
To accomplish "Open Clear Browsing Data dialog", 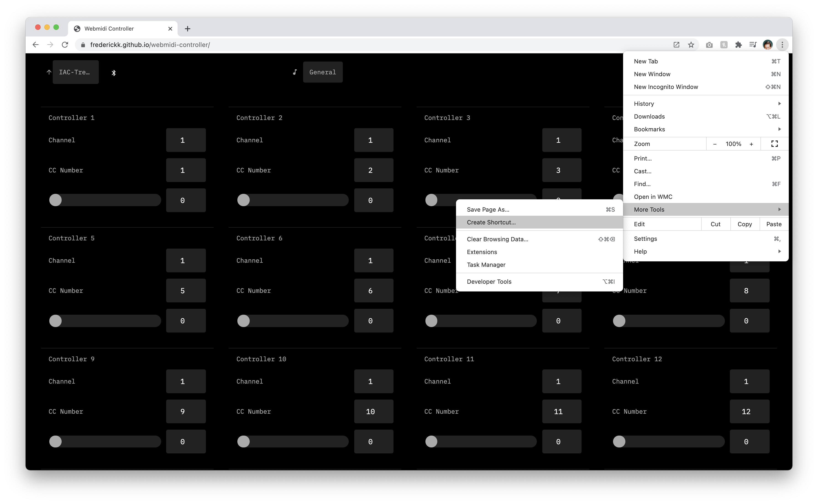I will 497,239.
